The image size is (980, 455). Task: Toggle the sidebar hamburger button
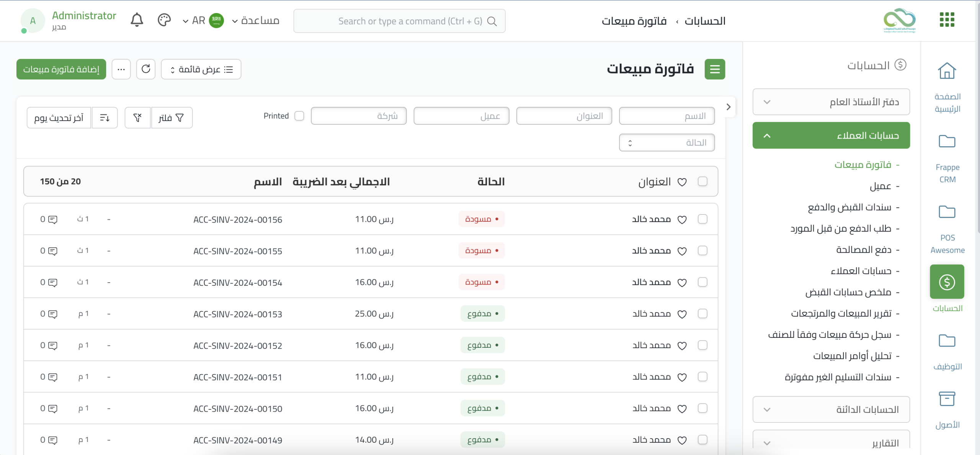715,69
